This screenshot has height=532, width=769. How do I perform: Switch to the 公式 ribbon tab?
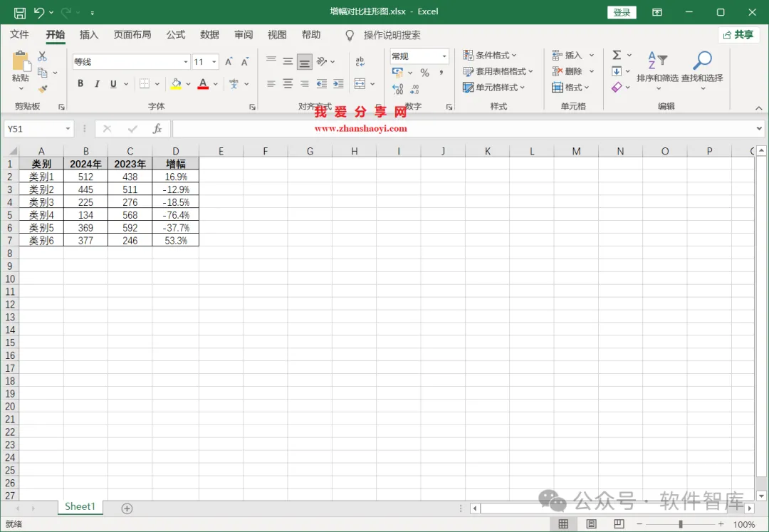pos(176,35)
